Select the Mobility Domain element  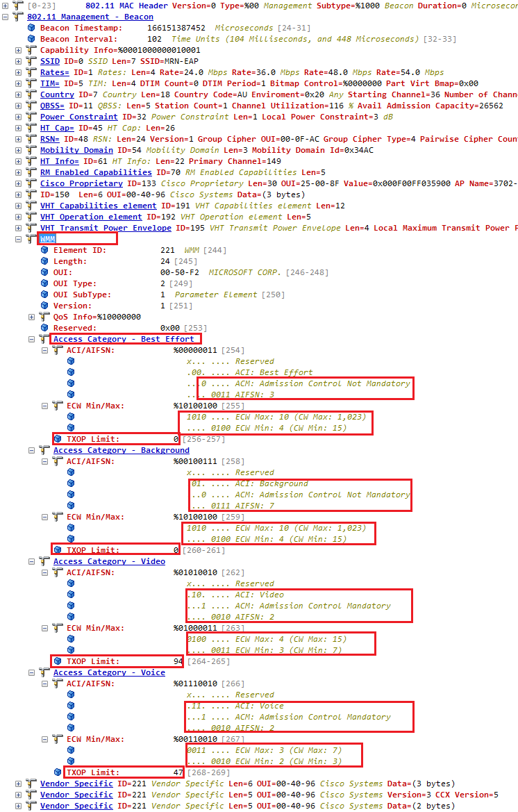coord(76,150)
